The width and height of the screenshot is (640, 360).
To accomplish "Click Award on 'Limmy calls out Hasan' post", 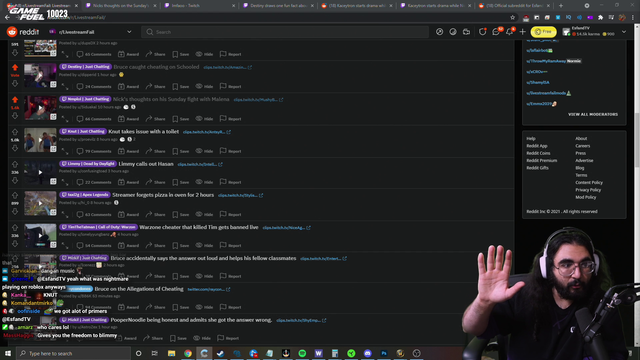I will (x=129, y=182).
